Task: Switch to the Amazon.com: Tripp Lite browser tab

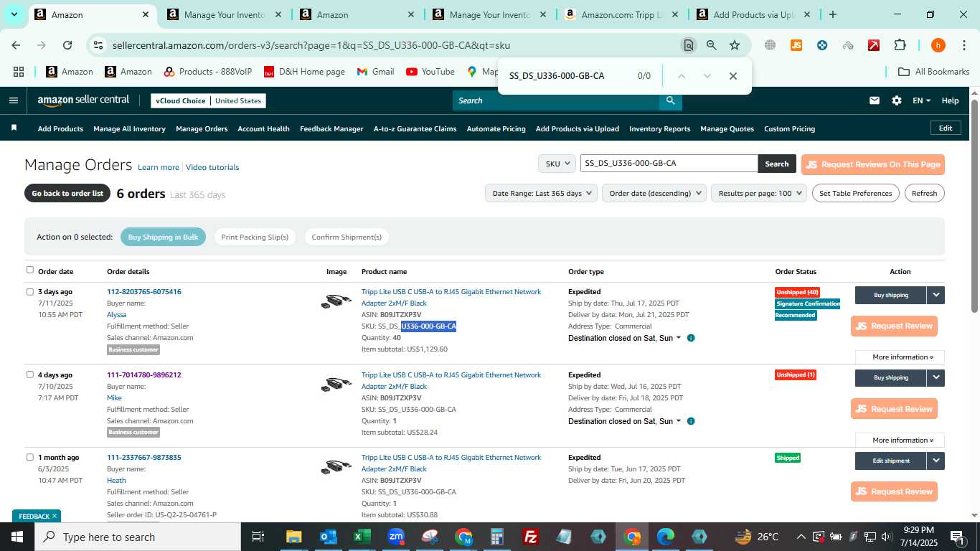Action: (x=620, y=14)
